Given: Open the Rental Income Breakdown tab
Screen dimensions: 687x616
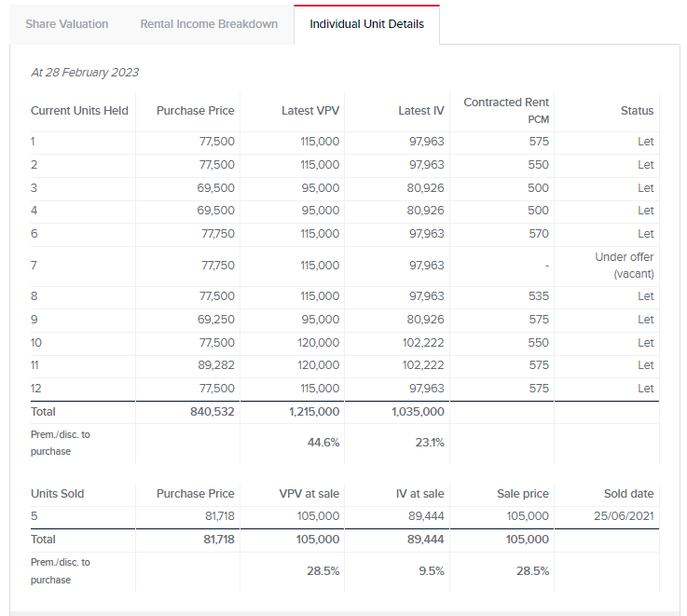Looking at the screenshot, I should 209,24.
